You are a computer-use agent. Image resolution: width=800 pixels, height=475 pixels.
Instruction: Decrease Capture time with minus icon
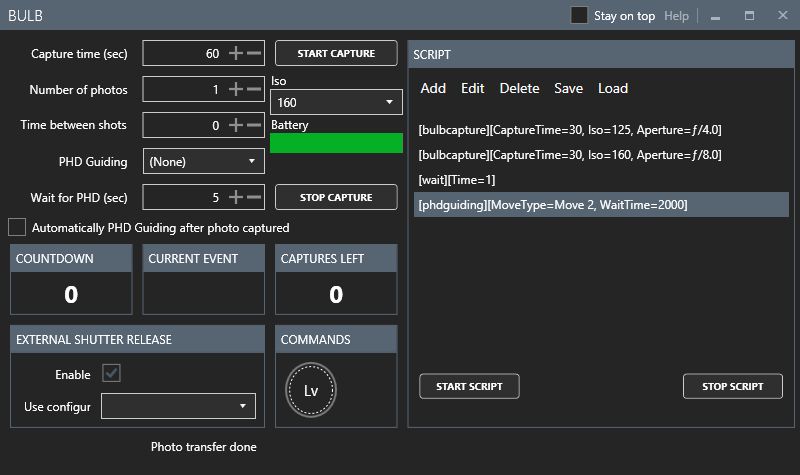click(254, 53)
